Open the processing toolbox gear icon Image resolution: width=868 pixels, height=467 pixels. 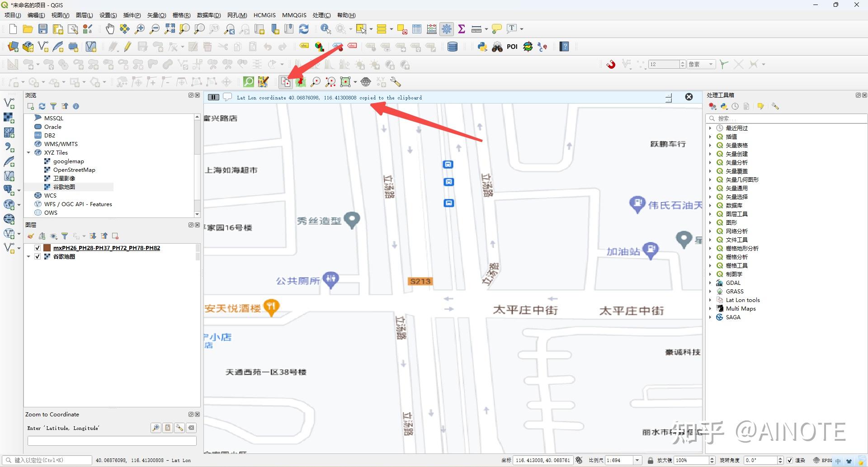point(447,29)
